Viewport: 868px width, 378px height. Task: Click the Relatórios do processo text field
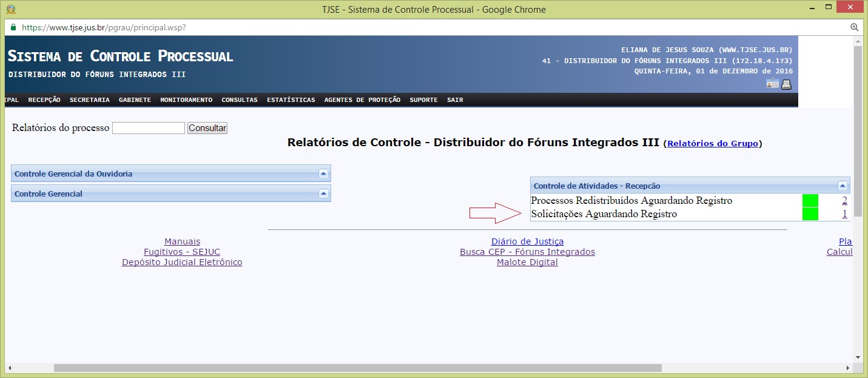[148, 128]
